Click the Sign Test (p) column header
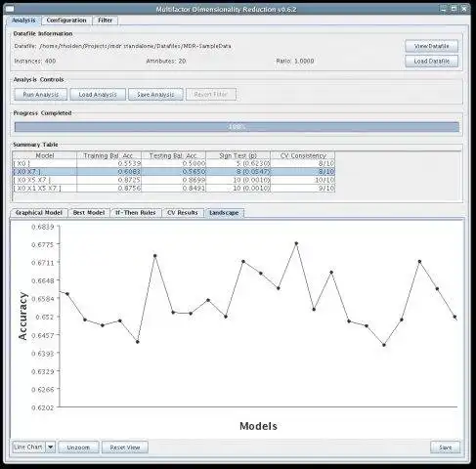476x469 pixels. 238,155
